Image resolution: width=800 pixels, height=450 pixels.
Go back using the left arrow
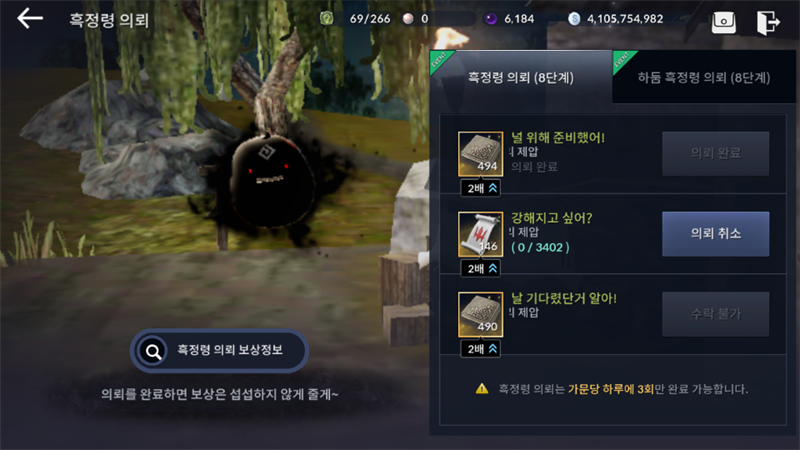coord(30,19)
